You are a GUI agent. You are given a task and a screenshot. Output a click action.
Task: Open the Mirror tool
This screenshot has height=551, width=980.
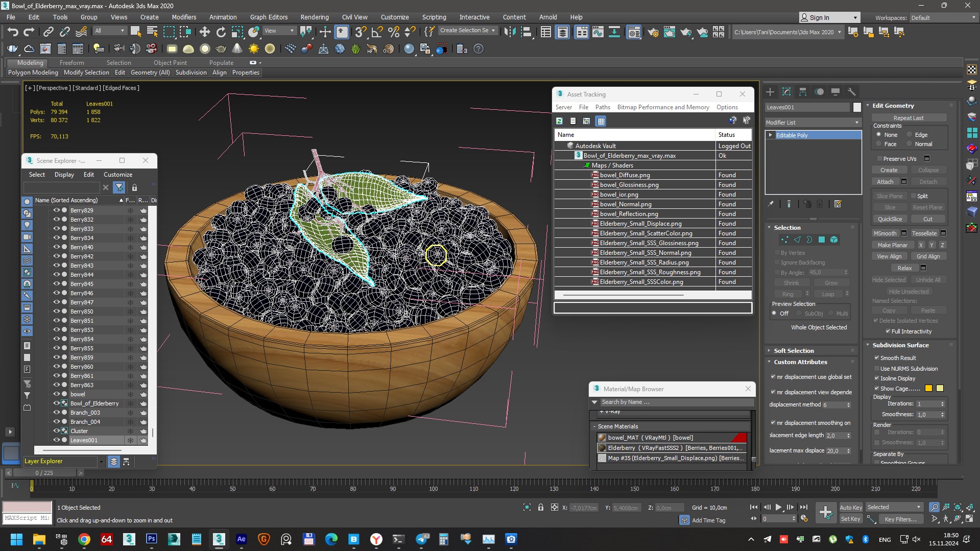click(x=509, y=32)
